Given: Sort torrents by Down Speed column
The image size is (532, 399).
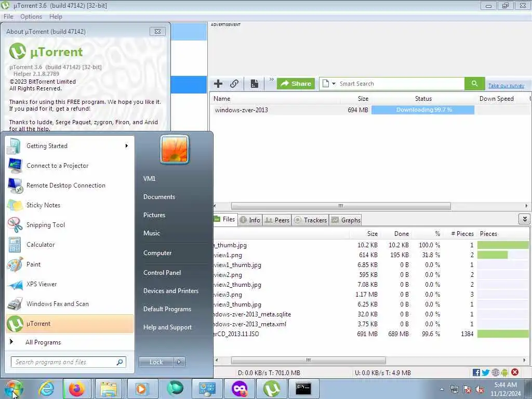Looking at the screenshot, I should [496, 99].
